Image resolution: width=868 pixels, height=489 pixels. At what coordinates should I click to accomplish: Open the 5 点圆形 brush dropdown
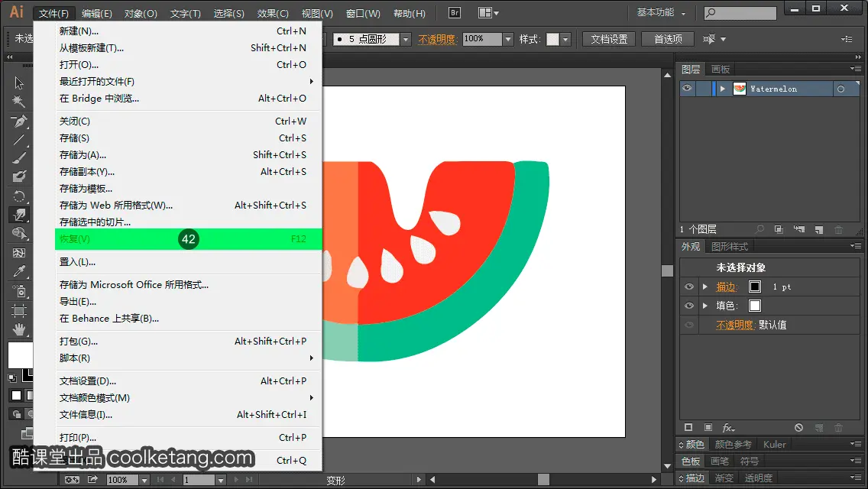pos(406,39)
